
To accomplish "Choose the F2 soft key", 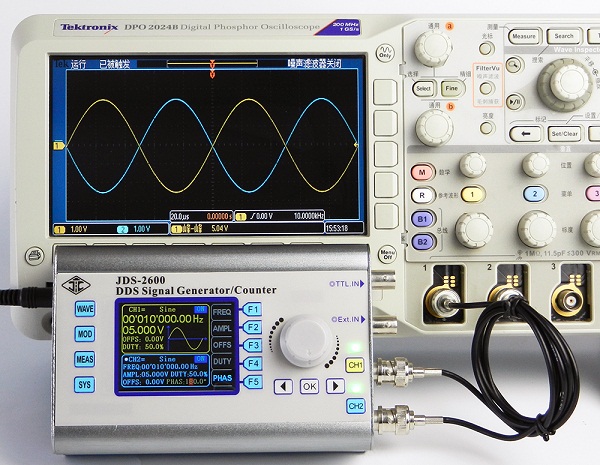I will 253,327.
